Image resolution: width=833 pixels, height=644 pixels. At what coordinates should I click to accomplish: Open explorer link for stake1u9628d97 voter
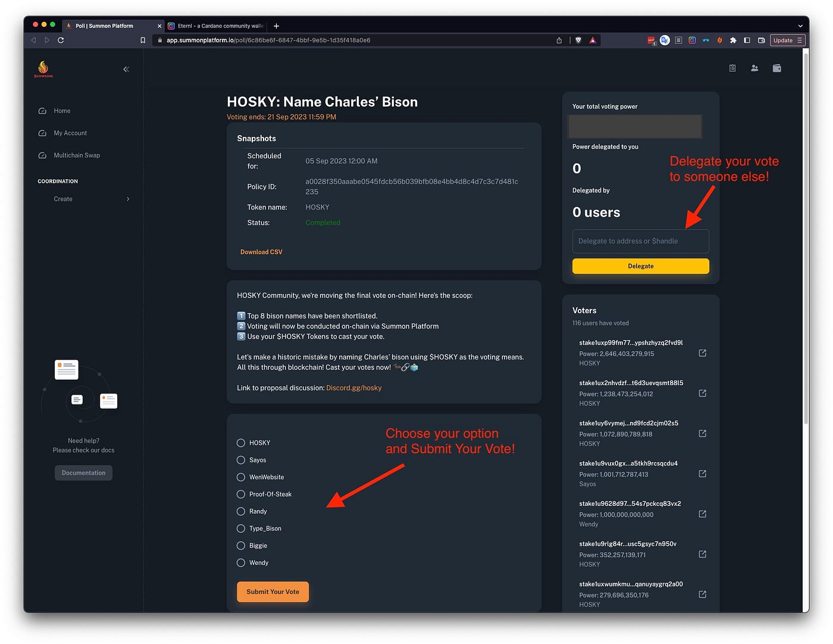point(702,514)
